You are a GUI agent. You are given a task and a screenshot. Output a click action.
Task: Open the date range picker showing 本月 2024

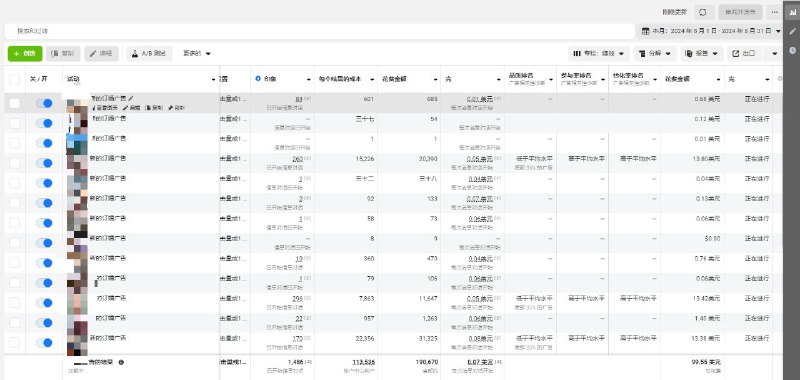pos(711,31)
